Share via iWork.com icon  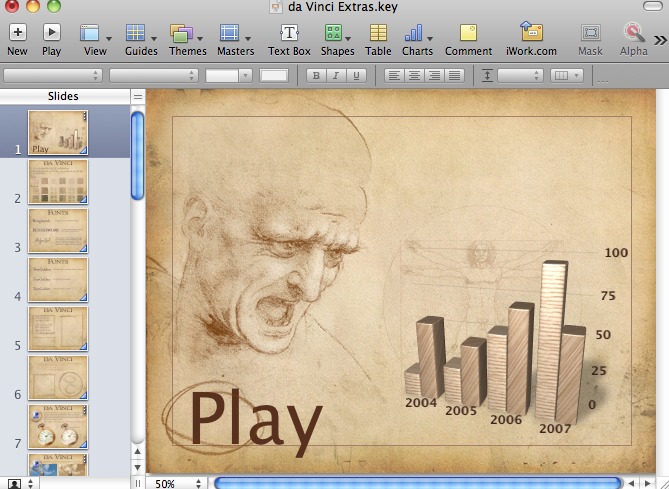531,31
